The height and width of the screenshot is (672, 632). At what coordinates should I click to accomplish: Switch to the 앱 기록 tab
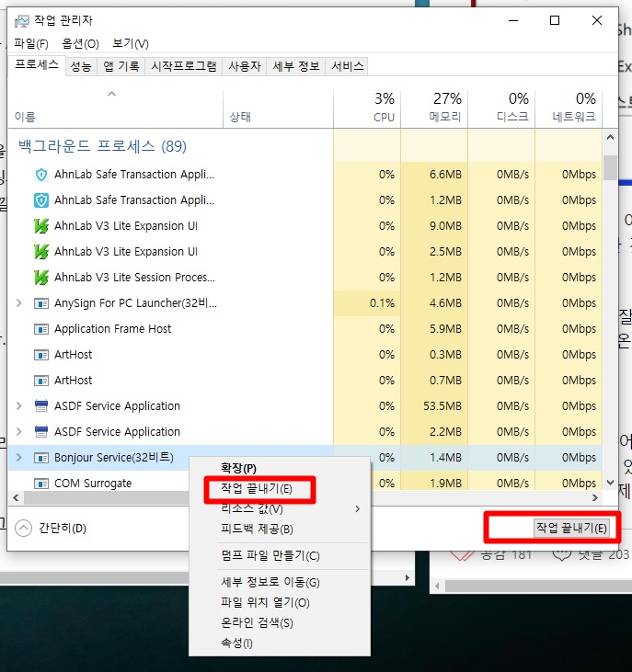pyautogui.click(x=121, y=66)
